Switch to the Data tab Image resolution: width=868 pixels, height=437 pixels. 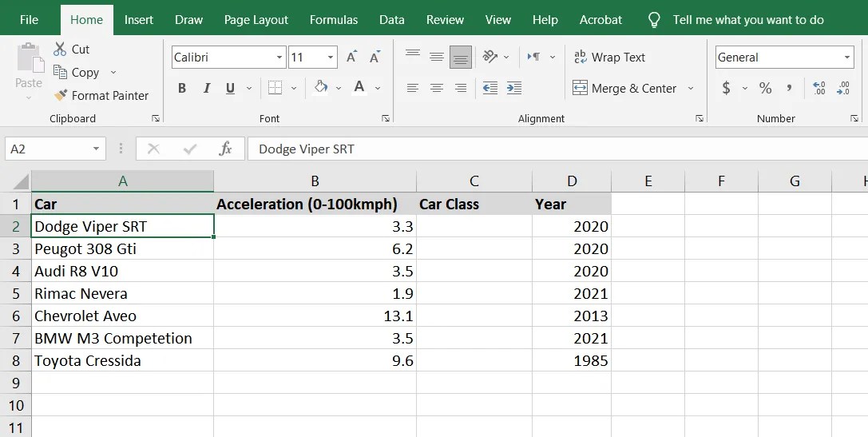point(392,20)
